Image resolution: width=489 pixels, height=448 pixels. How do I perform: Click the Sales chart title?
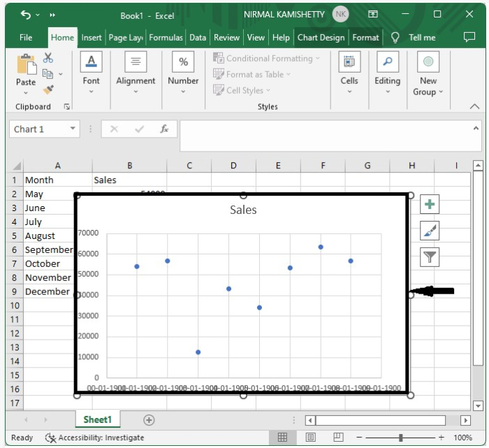[243, 210]
